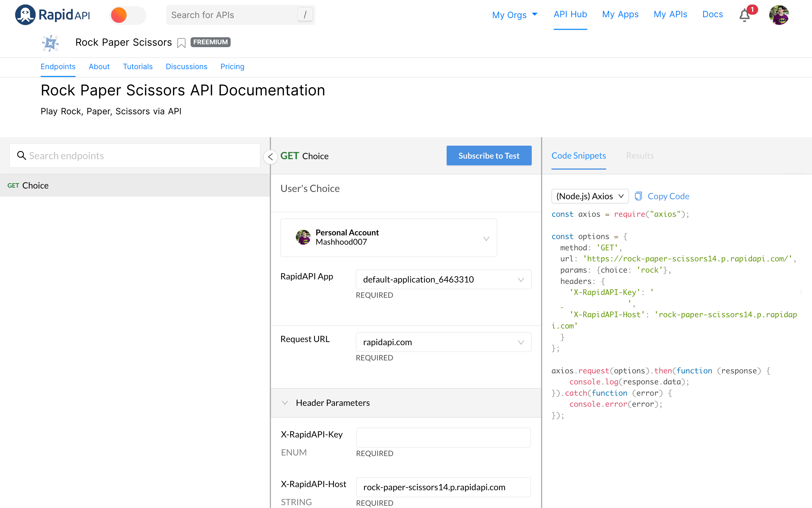Viewport: 812px width, 508px height.
Task: Click the slash shortcut key icon
Action: coord(305,15)
